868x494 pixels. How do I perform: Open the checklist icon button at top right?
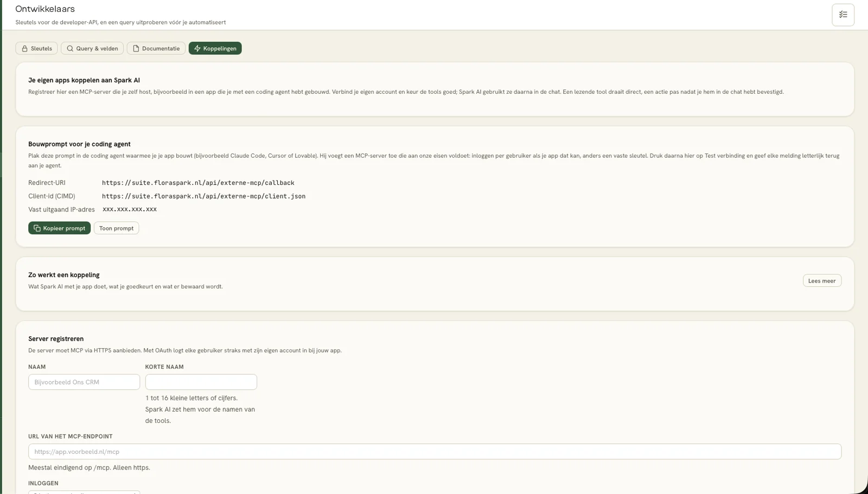click(843, 15)
